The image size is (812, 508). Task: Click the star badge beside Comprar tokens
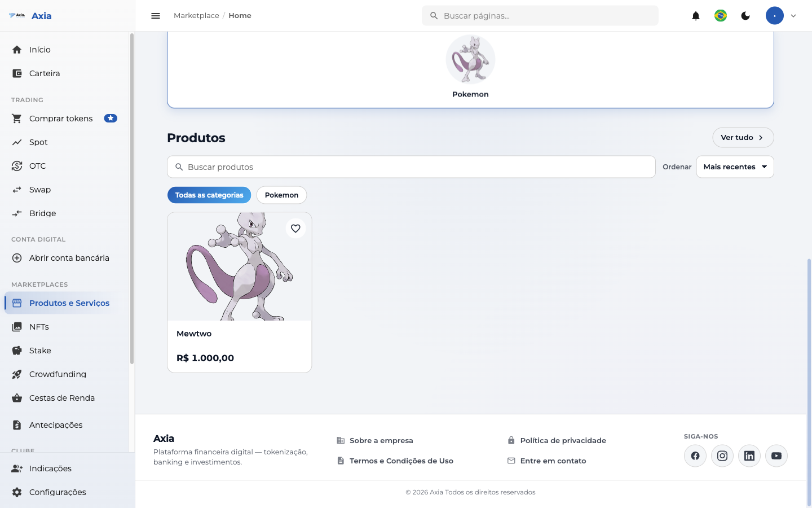click(x=111, y=119)
